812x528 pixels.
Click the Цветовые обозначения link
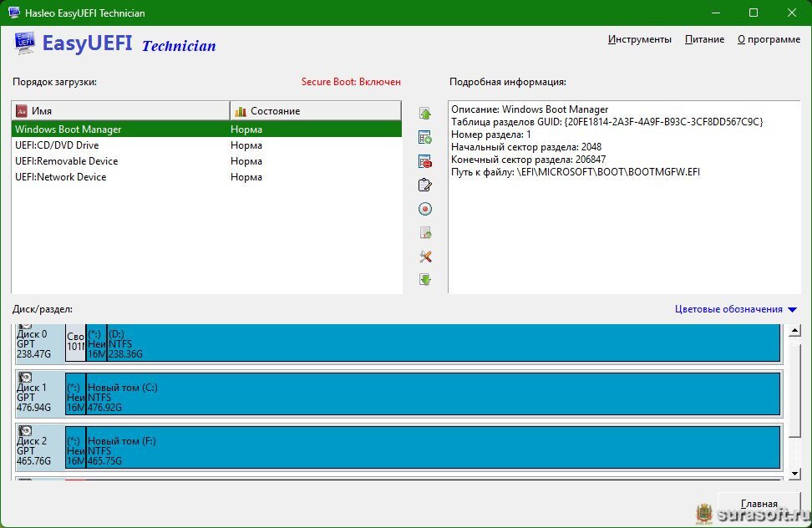[728, 309]
